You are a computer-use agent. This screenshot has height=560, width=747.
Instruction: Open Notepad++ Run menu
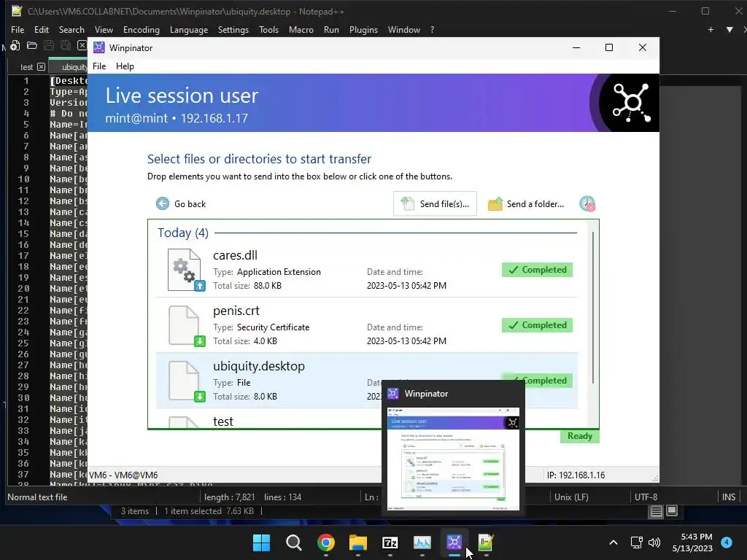(331, 29)
